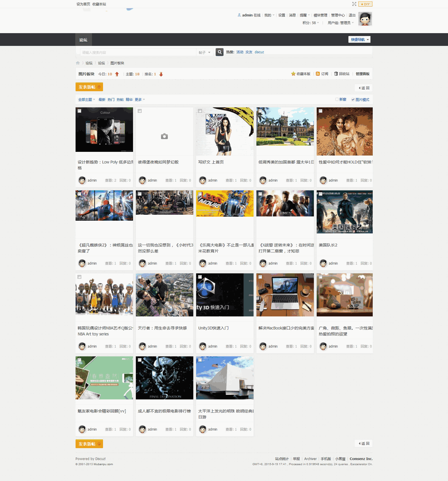Check the box on 性爱中如何才能HOLD住 thumbnail

321,111
